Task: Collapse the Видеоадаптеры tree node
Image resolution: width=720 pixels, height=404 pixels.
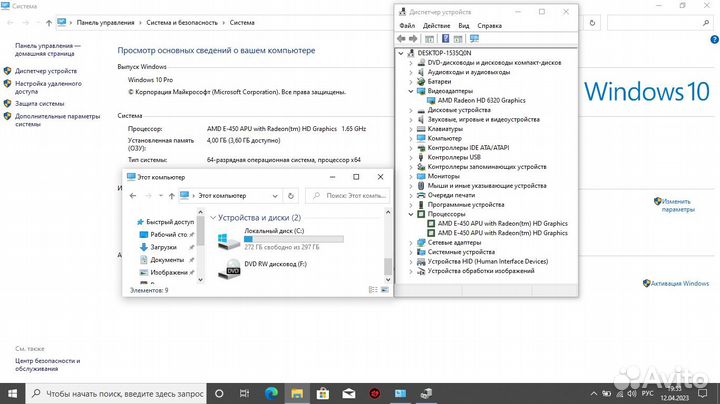Action: point(412,91)
